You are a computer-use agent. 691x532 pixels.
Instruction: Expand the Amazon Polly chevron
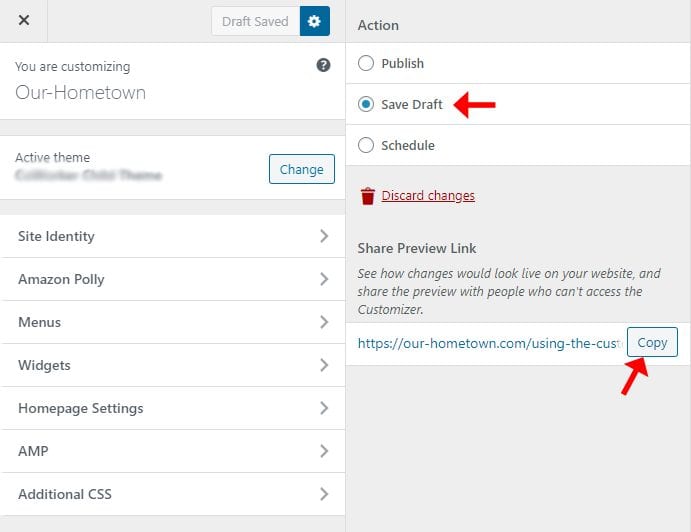pos(324,279)
